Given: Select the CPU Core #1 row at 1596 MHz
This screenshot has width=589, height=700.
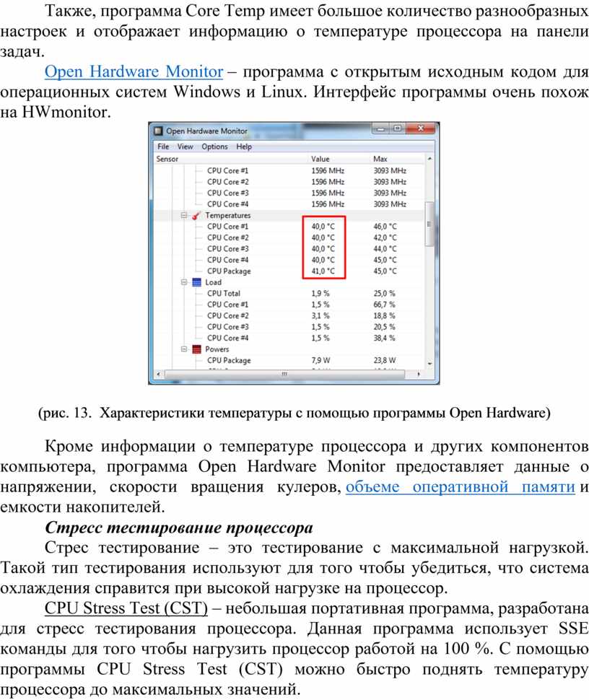Looking at the screenshot, I should [x=289, y=170].
